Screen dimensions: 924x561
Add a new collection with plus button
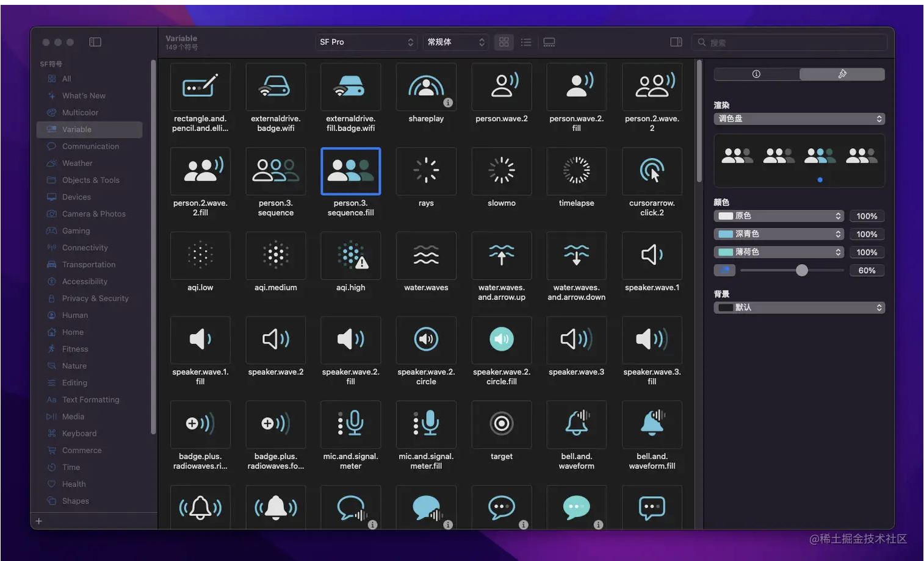pos(39,521)
